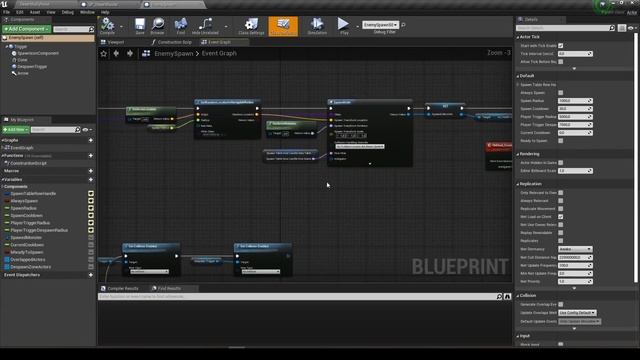Image resolution: width=640 pixels, height=360 pixels.
Task: Open the debug filter dropdown
Action: [380, 25]
